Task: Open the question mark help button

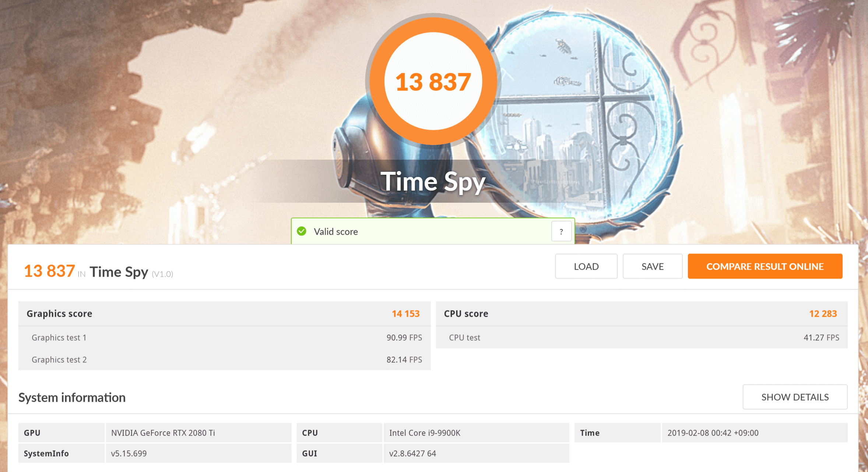Action: (561, 231)
